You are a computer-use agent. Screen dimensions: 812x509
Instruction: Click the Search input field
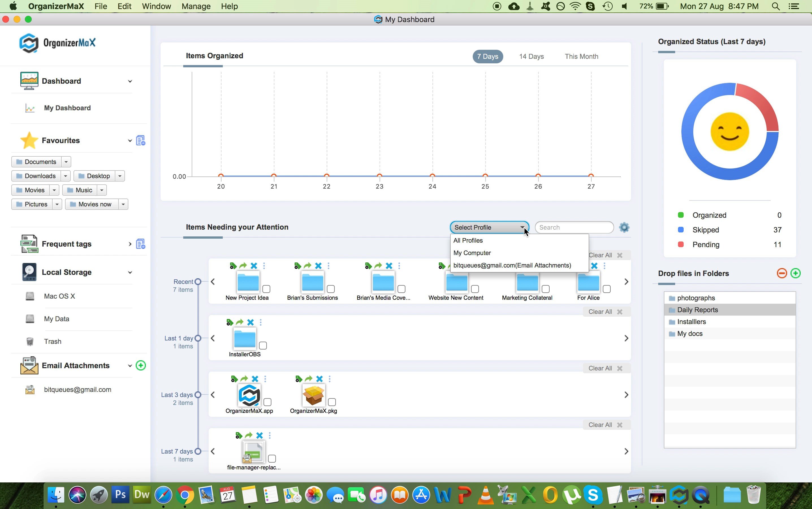(x=574, y=227)
